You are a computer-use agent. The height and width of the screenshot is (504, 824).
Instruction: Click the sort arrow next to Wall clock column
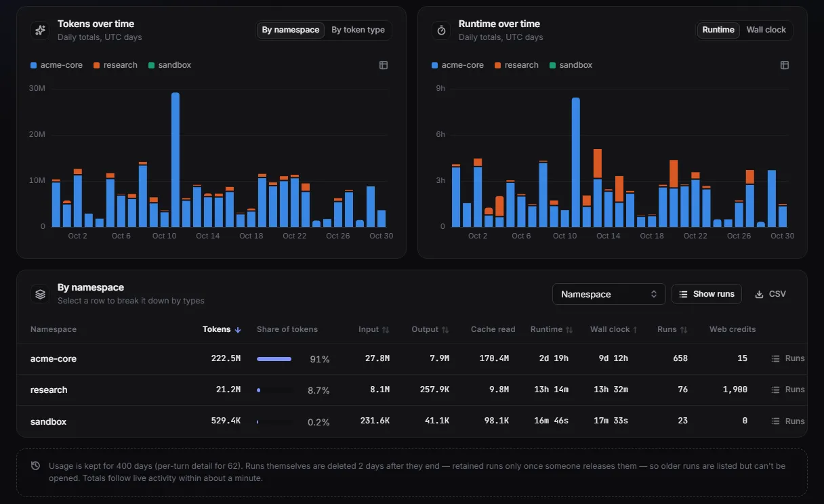(635, 330)
